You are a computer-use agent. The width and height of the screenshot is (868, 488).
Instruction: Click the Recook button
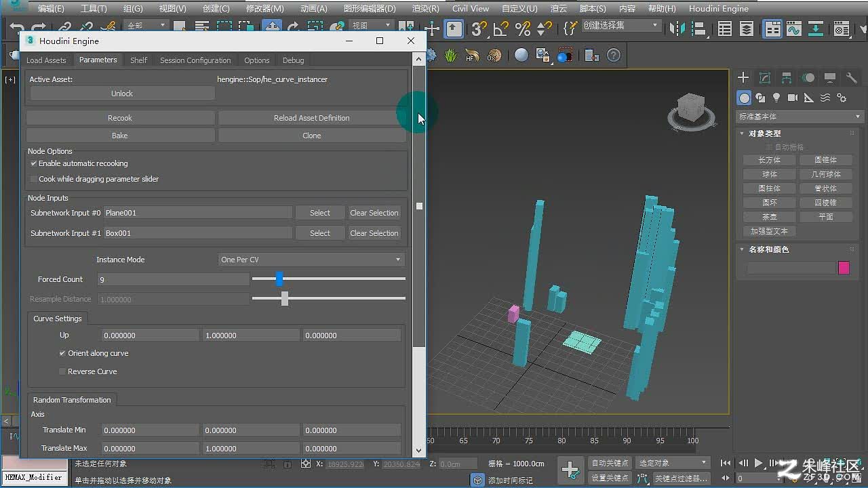tap(120, 118)
